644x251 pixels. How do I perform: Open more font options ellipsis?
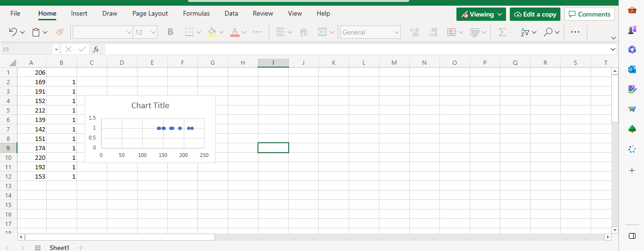pos(258,32)
